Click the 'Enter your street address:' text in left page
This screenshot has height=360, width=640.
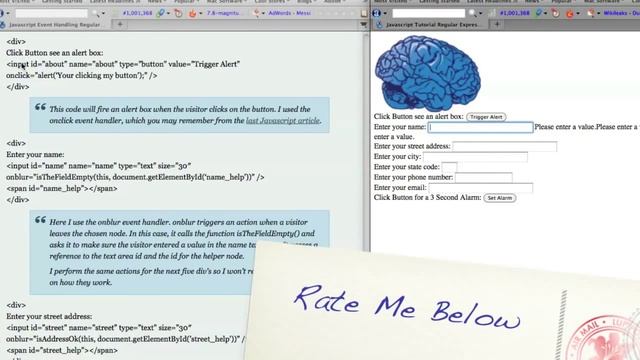click(x=49, y=316)
